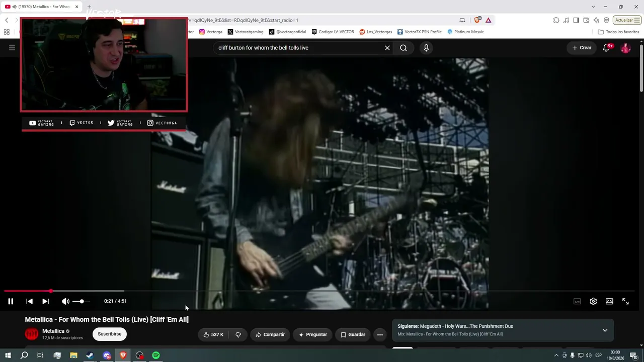Open the tab search chevron
Image resolution: width=644 pixels, height=362 pixels.
[x=593, y=7]
